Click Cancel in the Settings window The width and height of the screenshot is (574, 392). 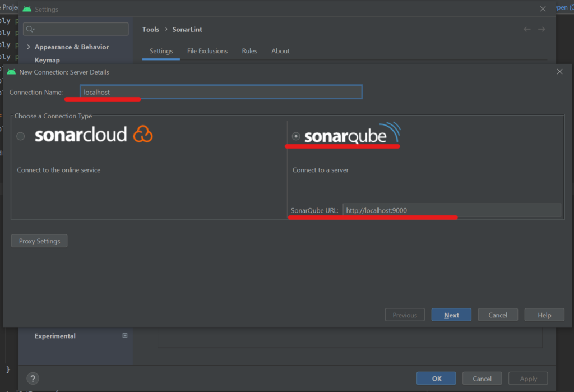click(482, 379)
